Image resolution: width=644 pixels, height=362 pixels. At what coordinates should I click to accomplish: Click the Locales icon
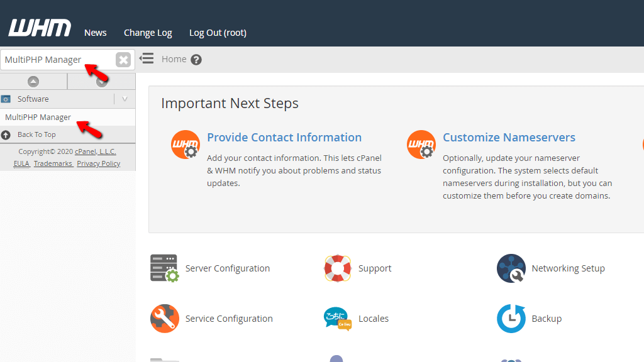[x=338, y=319]
